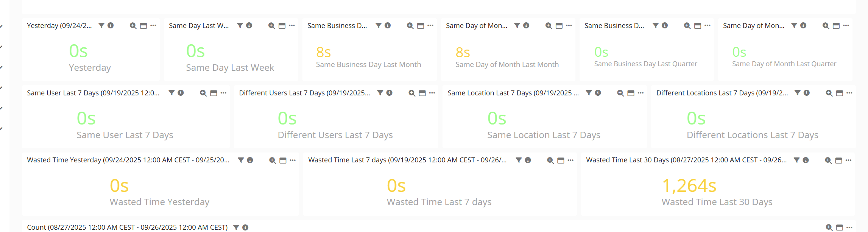Maximize the Different Locations Last 7 Days panel
This screenshot has width=868, height=232.
click(839, 93)
